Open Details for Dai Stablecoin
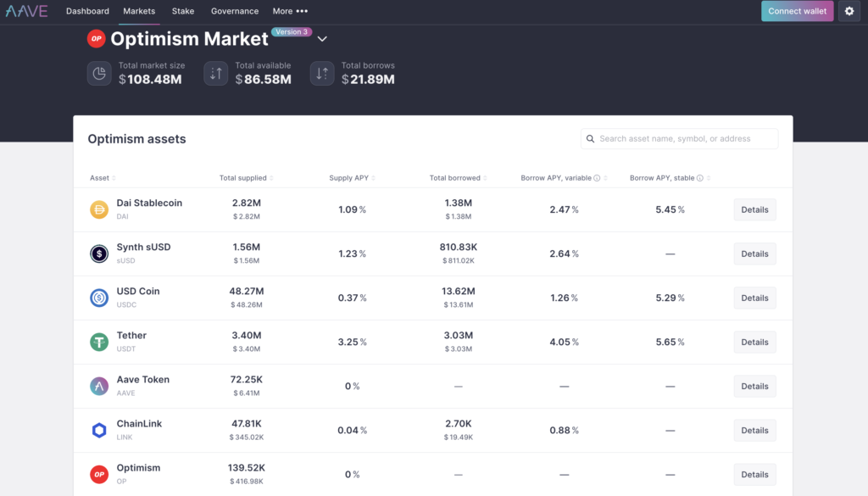This screenshot has width=868, height=496. click(754, 209)
